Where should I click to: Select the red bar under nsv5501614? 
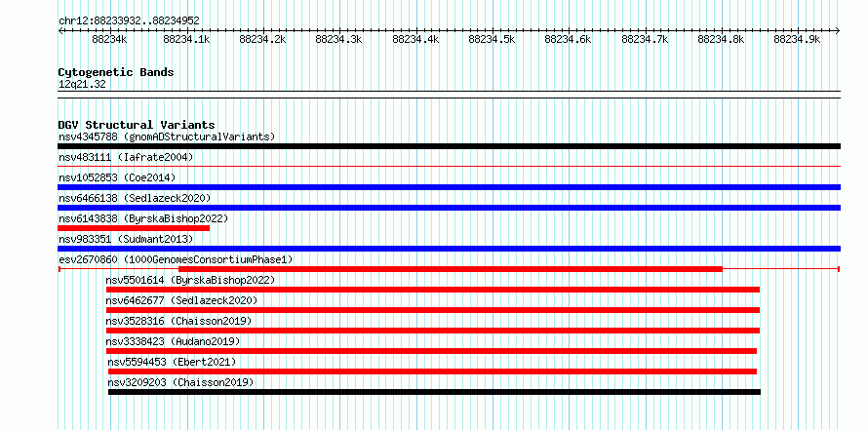click(x=433, y=290)
